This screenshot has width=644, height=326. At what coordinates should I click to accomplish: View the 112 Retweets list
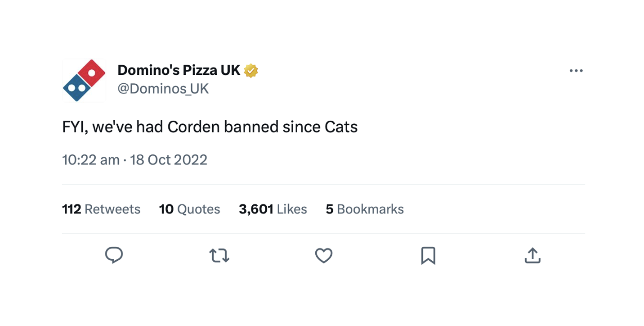click(x=101, y=209)
